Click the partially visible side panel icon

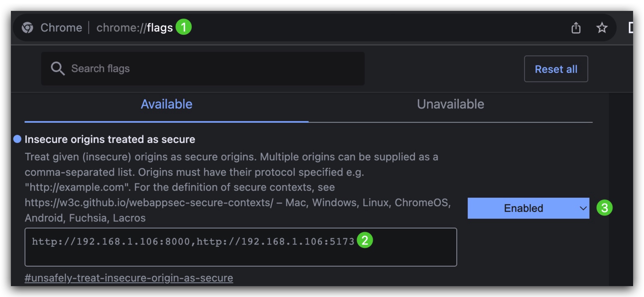630,28
